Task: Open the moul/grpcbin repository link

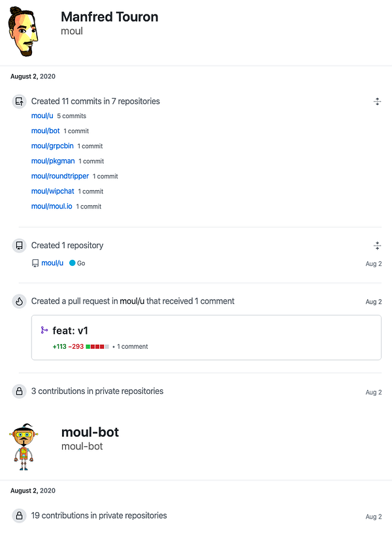Action: pos(52,146)
